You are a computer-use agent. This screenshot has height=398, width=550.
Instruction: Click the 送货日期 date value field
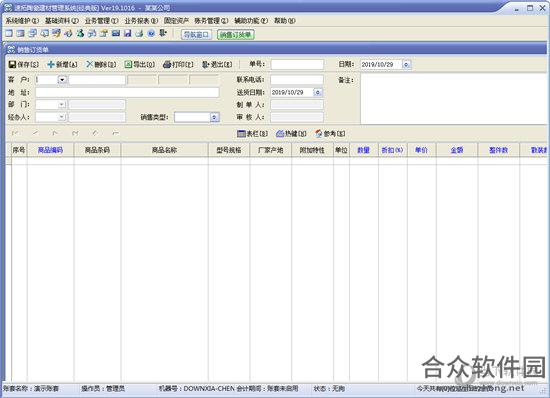pyautogui.click(x=292, y=92)
